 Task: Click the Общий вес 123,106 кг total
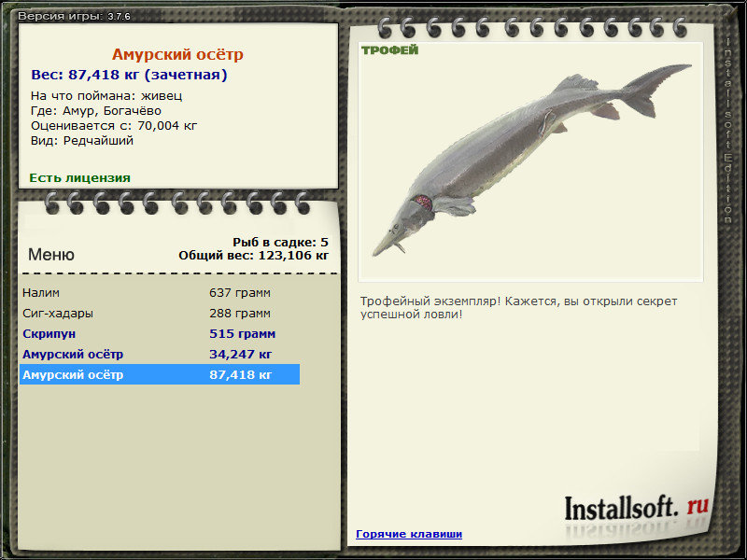pyautogui.click(x=253, y=255)
